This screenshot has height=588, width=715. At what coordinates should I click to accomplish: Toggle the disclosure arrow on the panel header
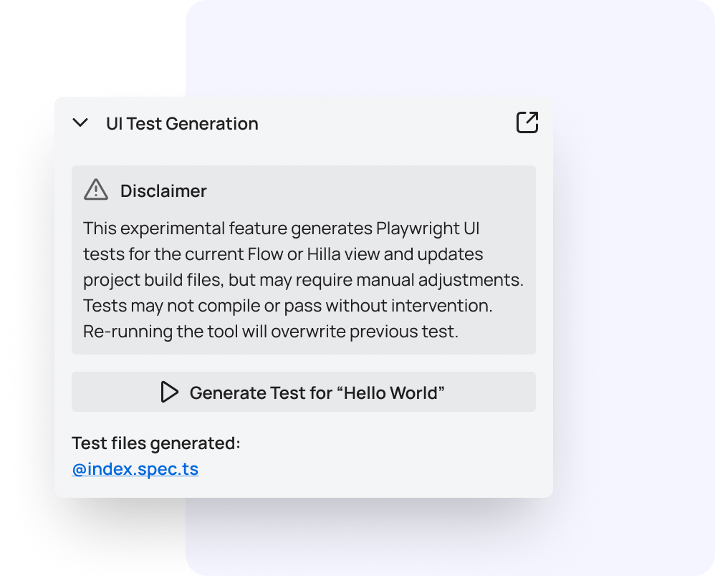tap(80, 122)
